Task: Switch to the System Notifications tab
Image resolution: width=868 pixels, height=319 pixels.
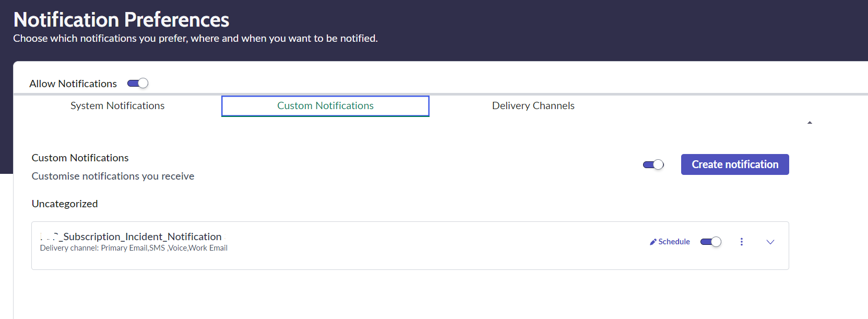Action: [117, 106]
